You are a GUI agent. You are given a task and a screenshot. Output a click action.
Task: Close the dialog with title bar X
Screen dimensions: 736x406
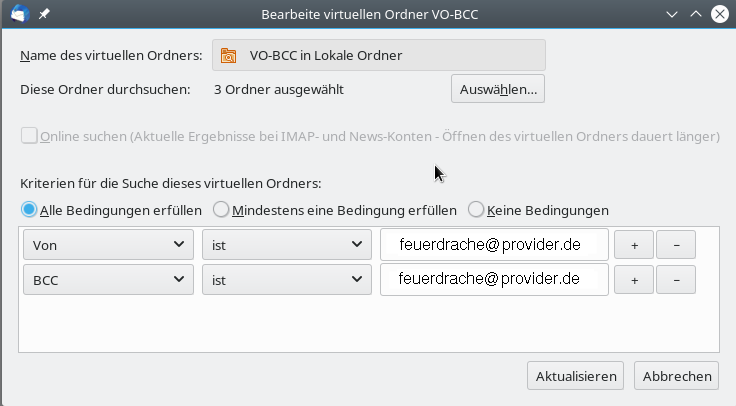(718, 15)
